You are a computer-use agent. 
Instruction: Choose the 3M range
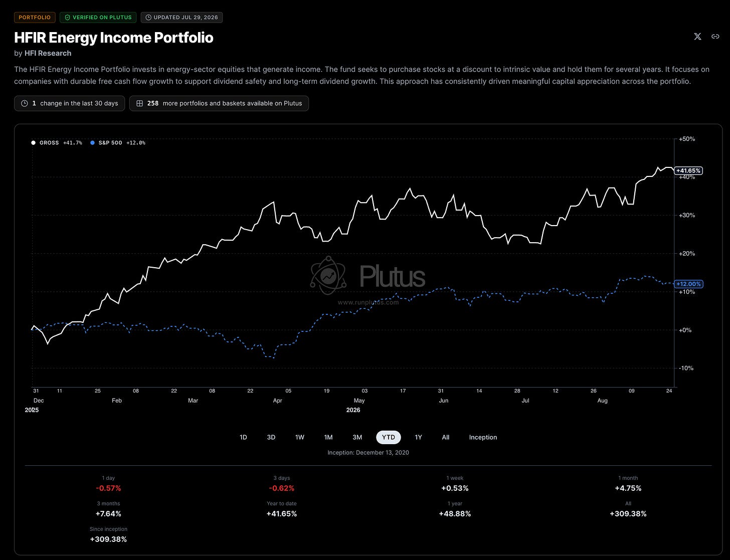click(357, 437)
